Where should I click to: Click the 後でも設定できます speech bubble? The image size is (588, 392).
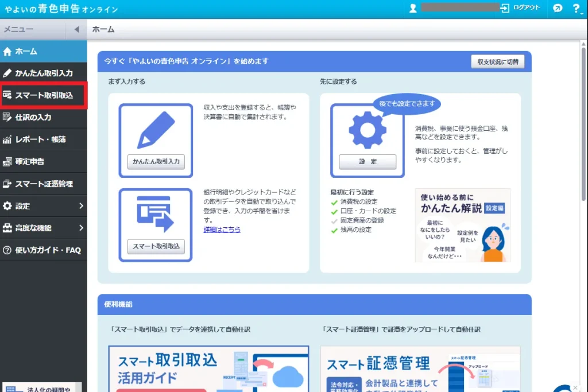[407, 104]
